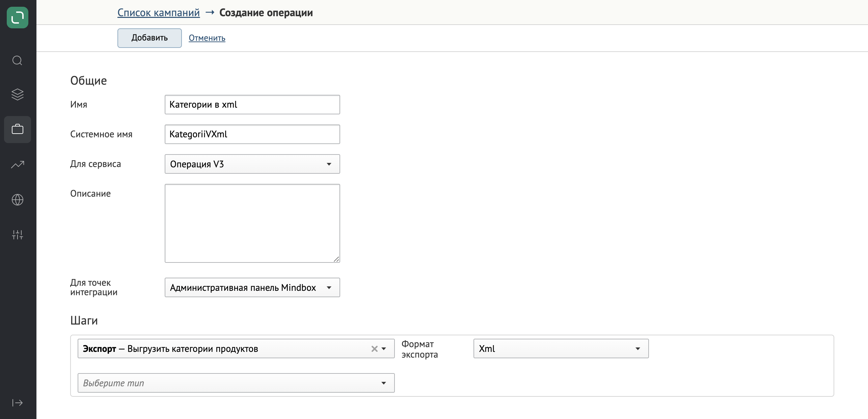Click the Шаги section heading
Screen dimensions: 868x419
click(84, 320)
